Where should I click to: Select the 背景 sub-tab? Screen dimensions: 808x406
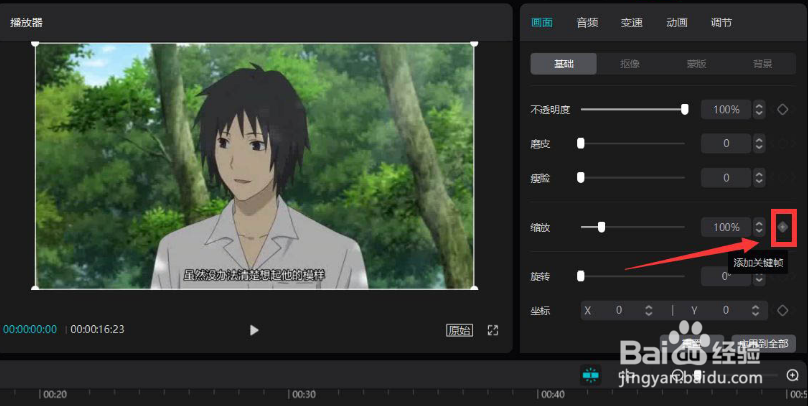[x=762, y=64]
